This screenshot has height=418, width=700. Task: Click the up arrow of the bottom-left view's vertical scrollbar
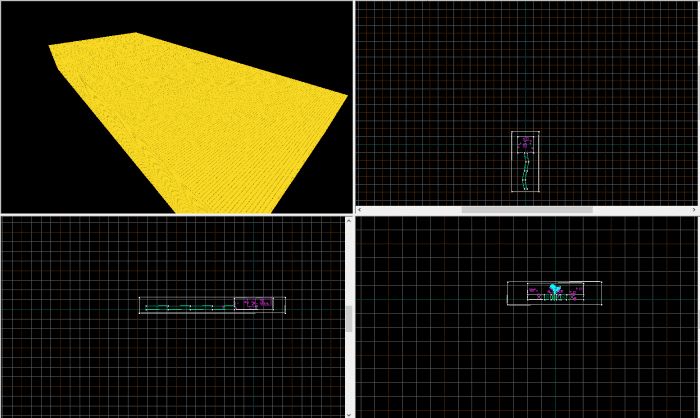click(349, 221)
